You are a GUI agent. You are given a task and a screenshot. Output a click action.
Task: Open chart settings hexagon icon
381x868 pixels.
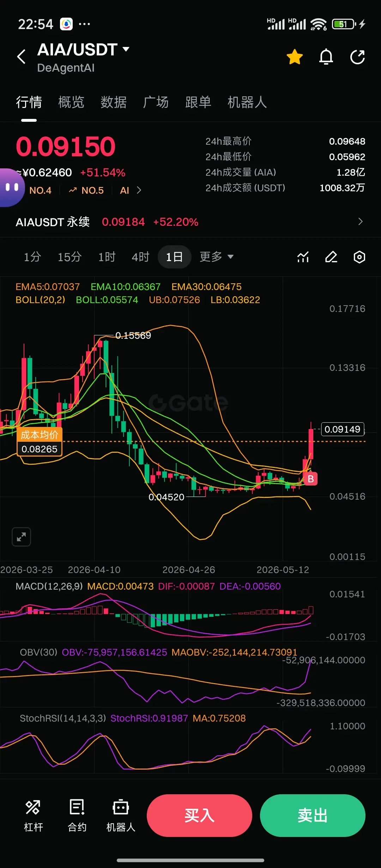[x=359, y=257]
